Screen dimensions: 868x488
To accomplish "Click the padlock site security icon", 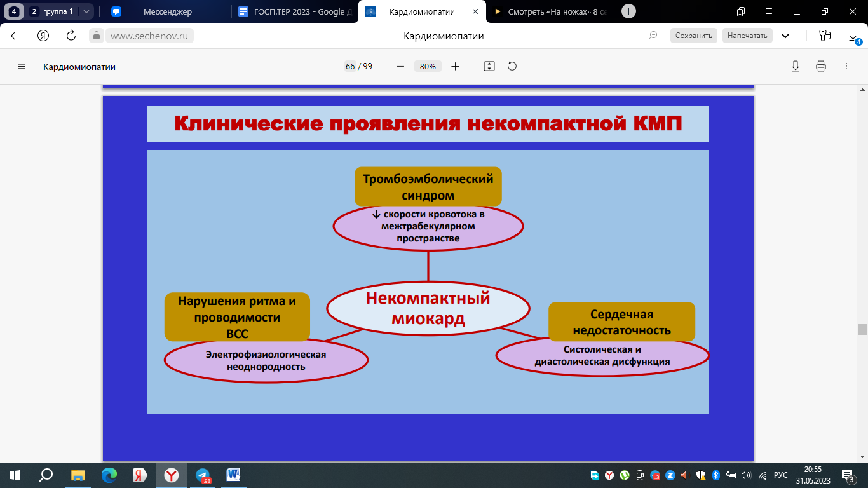I will click(x=97, y=36).
